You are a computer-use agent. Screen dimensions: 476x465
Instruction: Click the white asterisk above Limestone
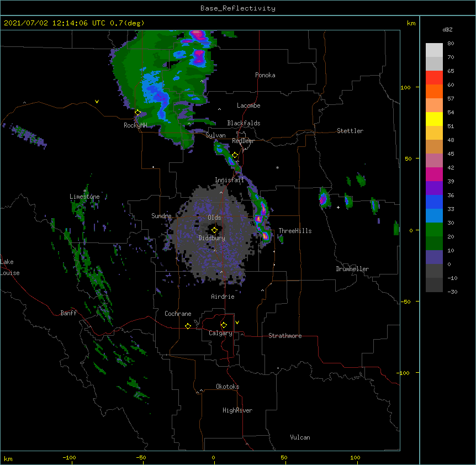point(85,191)
